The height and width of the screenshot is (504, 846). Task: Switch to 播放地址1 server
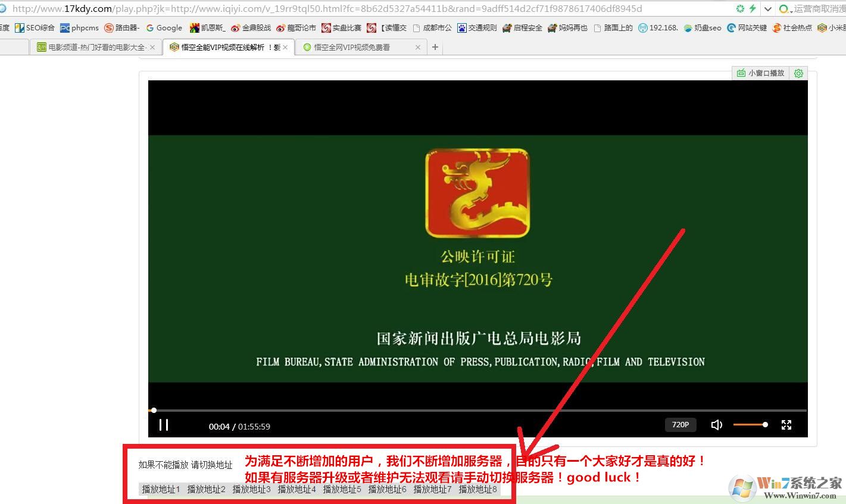coord(161,489)
